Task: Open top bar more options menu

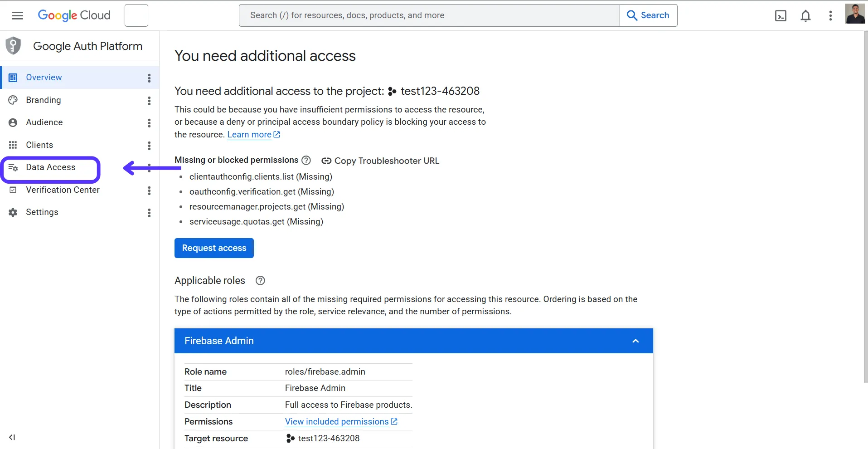Action: pos(830,16)
